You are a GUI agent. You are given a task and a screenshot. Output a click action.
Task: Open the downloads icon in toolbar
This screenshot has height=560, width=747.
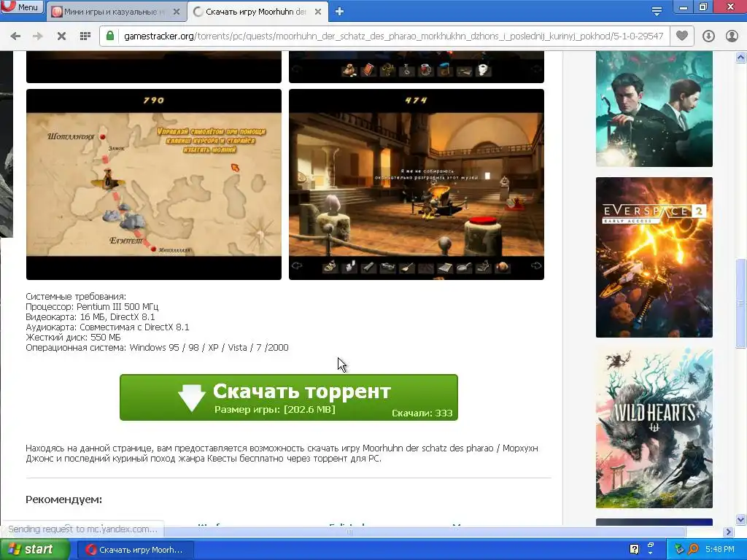coord(708,36)
